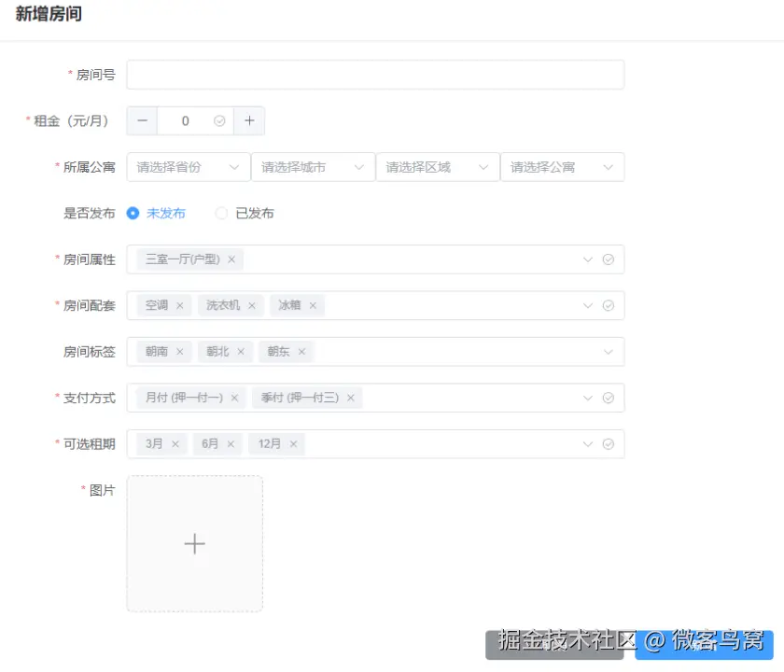Remove the 朝东 tag
784x672 pixels.
pyautogui.click(x=301, y=352)
